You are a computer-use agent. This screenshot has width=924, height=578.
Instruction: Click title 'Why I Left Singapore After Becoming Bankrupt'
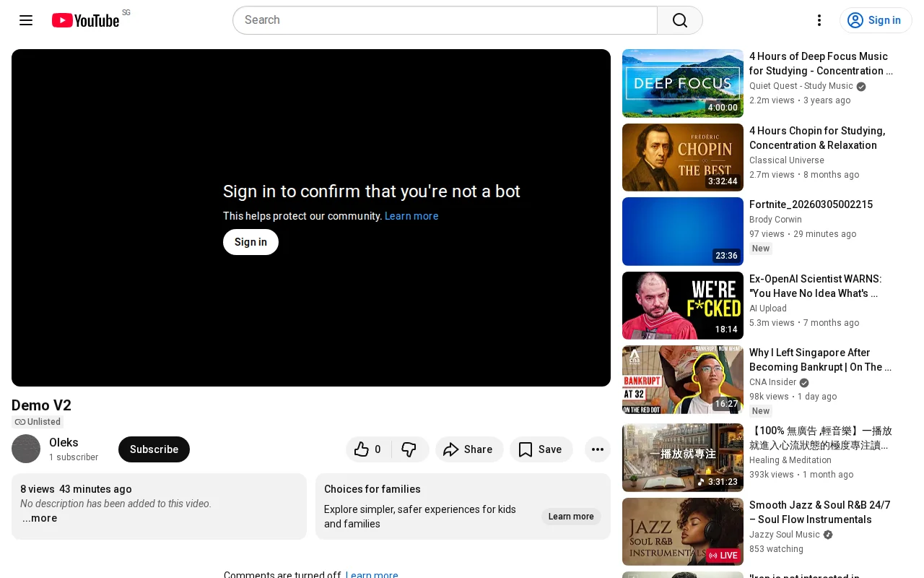[821, 360]
